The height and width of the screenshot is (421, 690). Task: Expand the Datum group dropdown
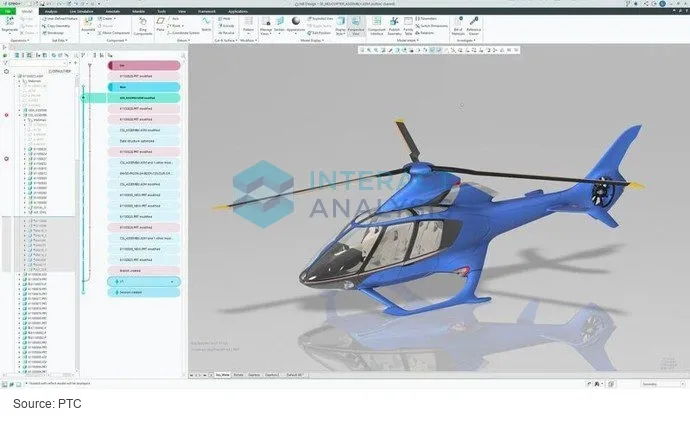click(183, 40)
